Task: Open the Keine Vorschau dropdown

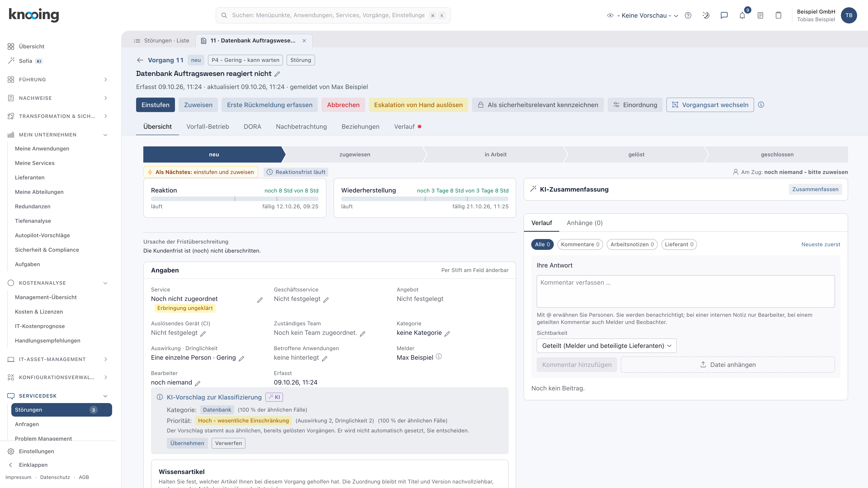Action: [643, 16]
